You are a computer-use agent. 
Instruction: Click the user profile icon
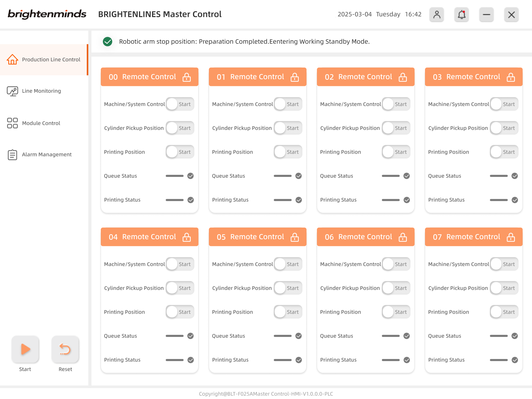pos(437,15)
